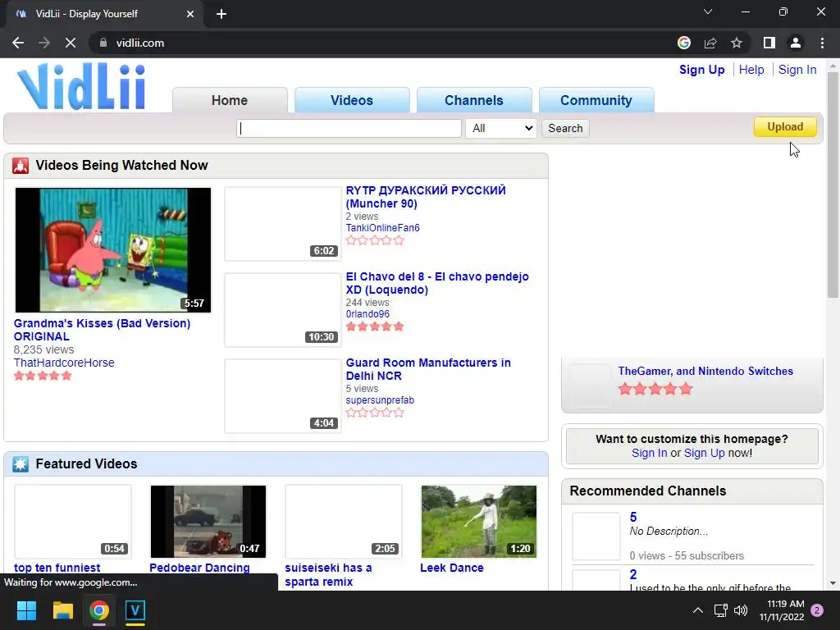Open the 4:04 video thumbnail
The width and height of the screenshot is (840, 630).
[x=283, y=396]
